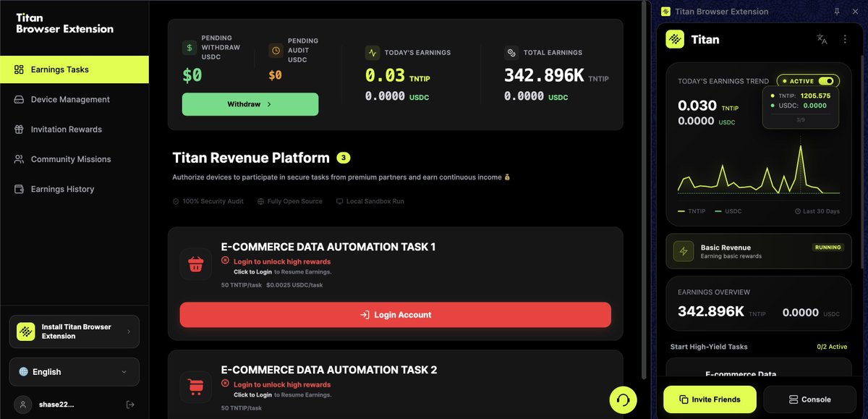The width and height of the screenshot is (868, 419).
Task: Click the Invitation Rewards gift icon
Action: click(19, 129)
